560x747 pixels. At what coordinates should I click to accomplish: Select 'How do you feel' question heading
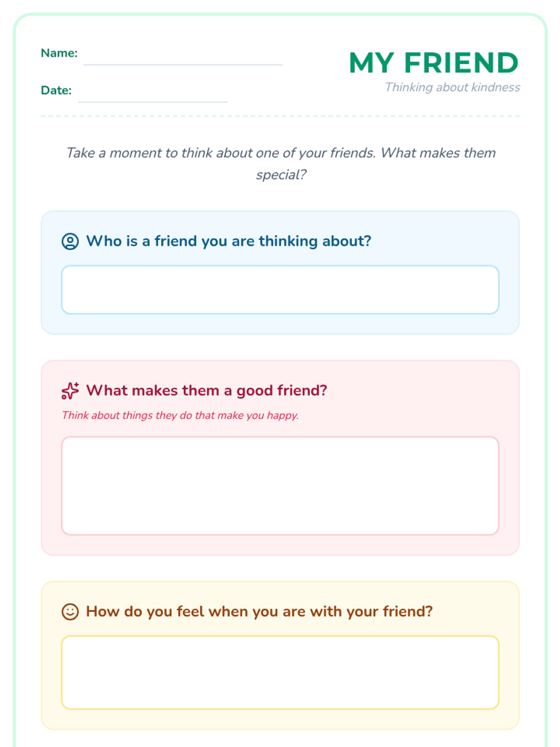[x=259, y=612]
